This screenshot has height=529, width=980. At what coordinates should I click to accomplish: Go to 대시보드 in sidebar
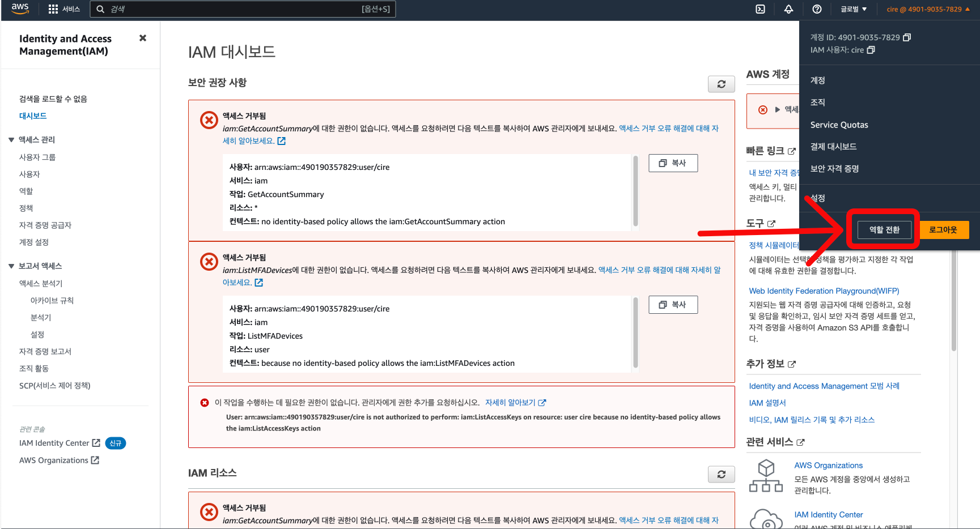coord(33,116)
